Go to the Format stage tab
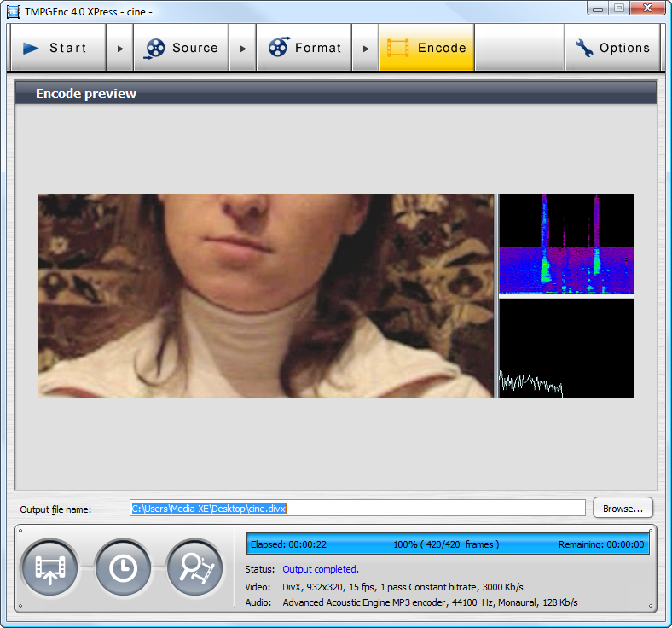Image resolution: width=672 pixels, height=628 pixels. coord(304,48)
